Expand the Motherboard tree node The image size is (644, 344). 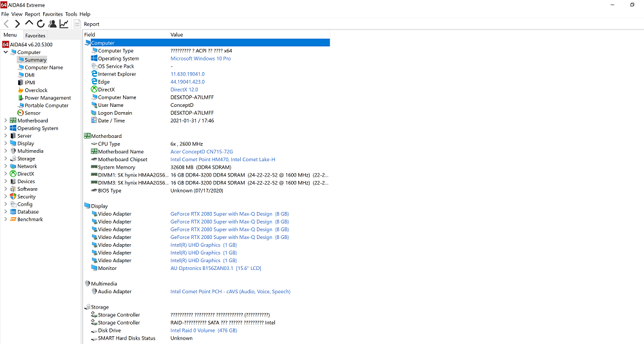coord(6,120)
